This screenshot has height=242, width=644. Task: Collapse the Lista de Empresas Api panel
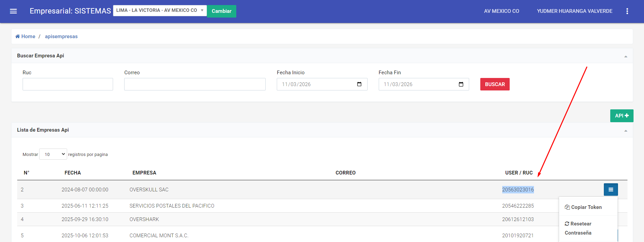click(625, 131)
